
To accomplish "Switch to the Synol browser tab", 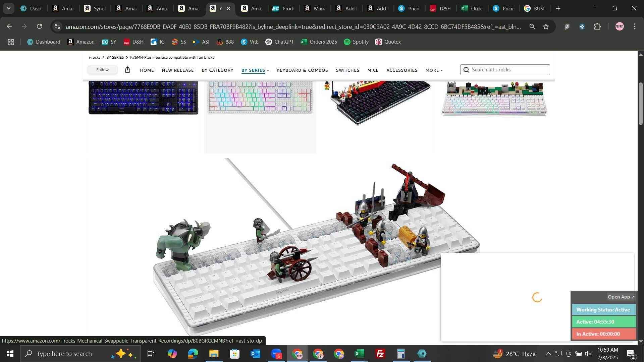I will (x=95, y=8).
